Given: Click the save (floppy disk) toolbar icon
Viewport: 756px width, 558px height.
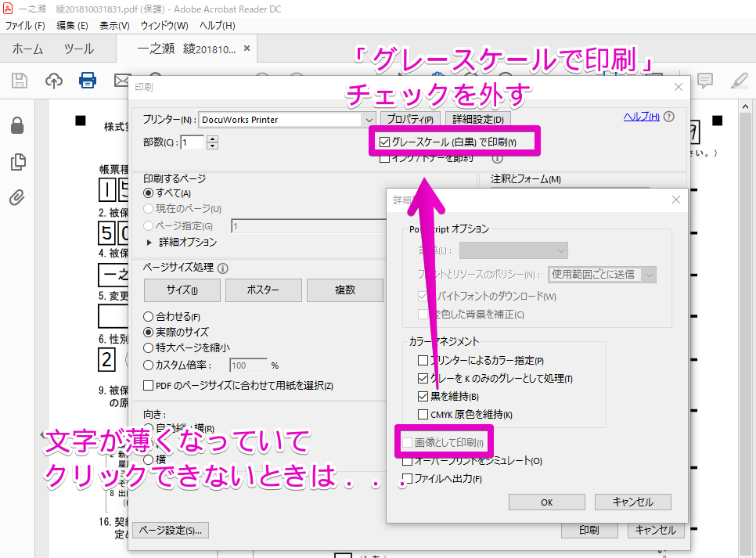Looking at the screenshot, I should tap(20, 81).
